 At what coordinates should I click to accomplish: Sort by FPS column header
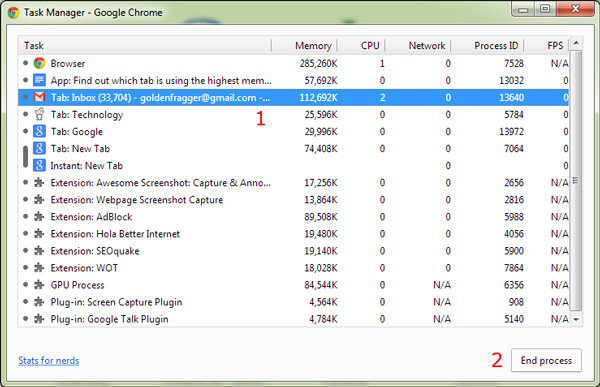pyautogui.click(x=546, y=46)
